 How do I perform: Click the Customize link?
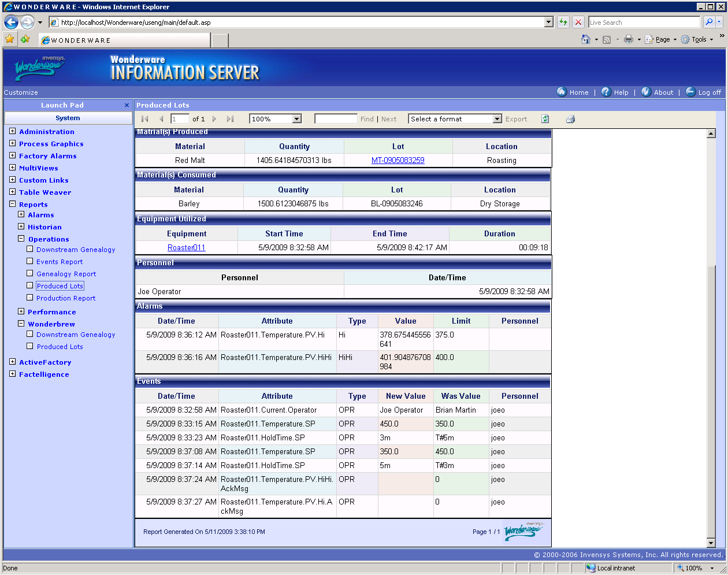pyautogui.click(x=21, y=92)
